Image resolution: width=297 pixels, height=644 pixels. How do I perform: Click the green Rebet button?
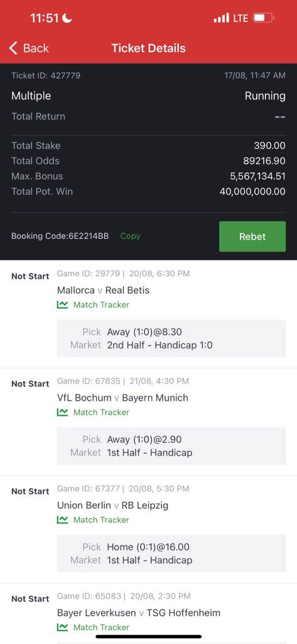252,236
